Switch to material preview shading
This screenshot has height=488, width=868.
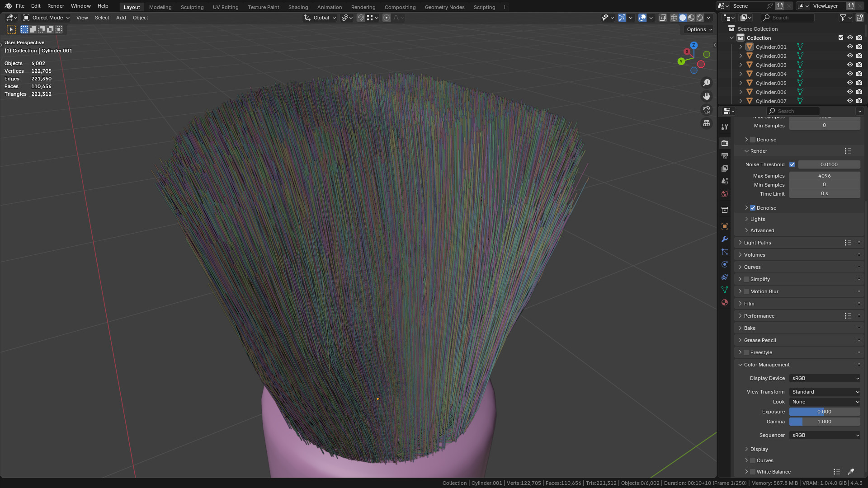(x=691, y=18)
